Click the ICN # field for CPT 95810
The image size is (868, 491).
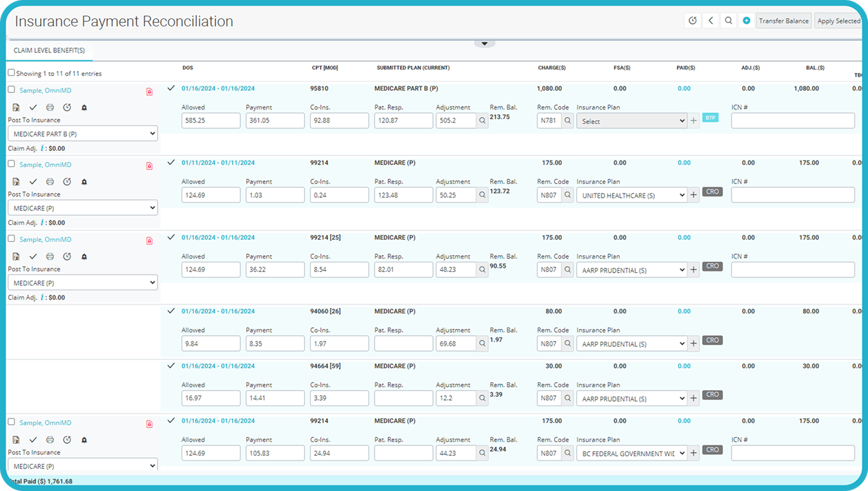coord(792,121)
